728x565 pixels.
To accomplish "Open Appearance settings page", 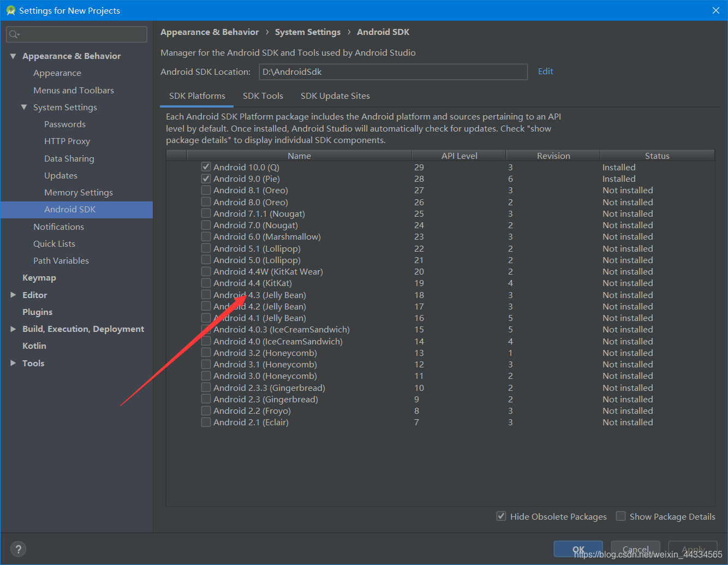I will coord(57,73).
